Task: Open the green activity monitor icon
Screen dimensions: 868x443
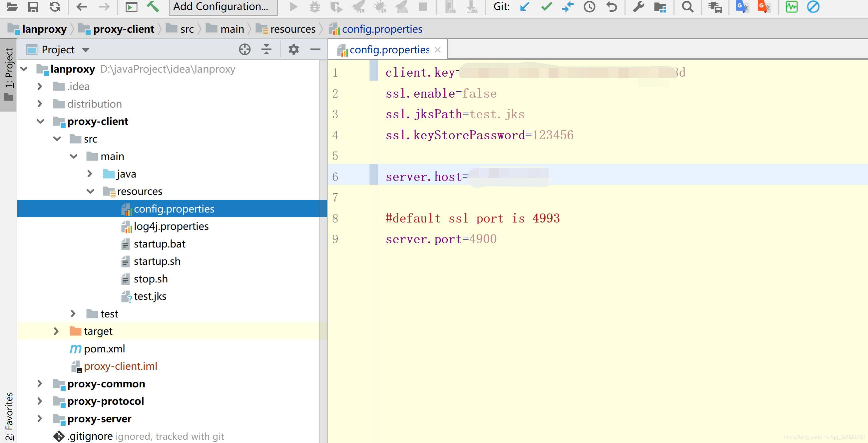Action: [791, 7]
